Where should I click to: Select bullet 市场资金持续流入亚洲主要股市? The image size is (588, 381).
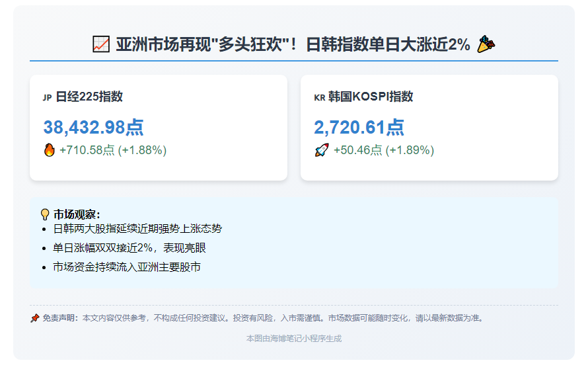[x=127, y=267]
